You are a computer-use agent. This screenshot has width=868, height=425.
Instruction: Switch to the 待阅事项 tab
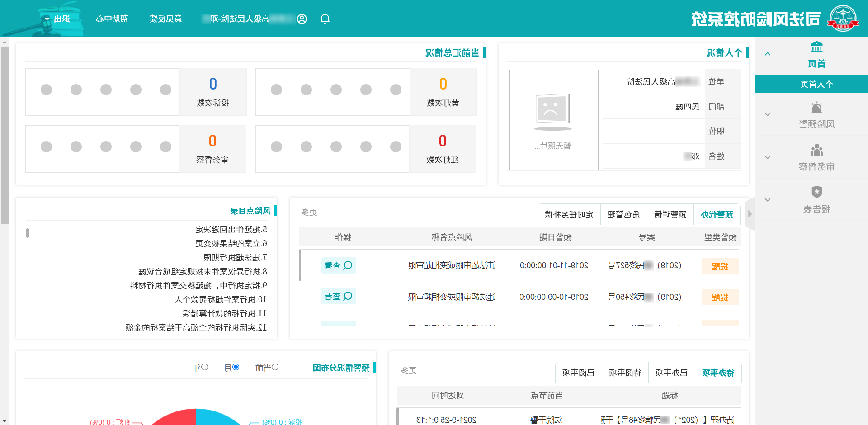(x=625, y=373)
